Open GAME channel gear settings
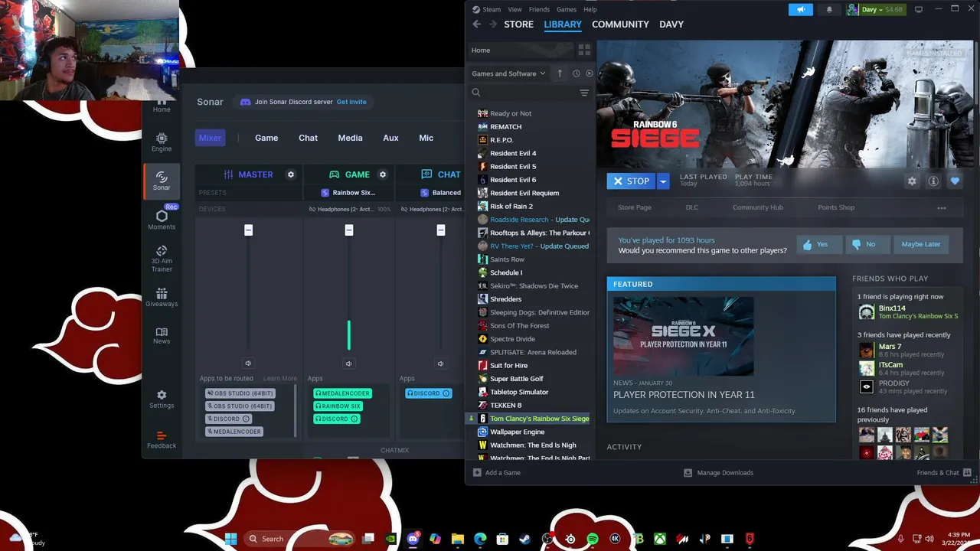 [383, 174]
